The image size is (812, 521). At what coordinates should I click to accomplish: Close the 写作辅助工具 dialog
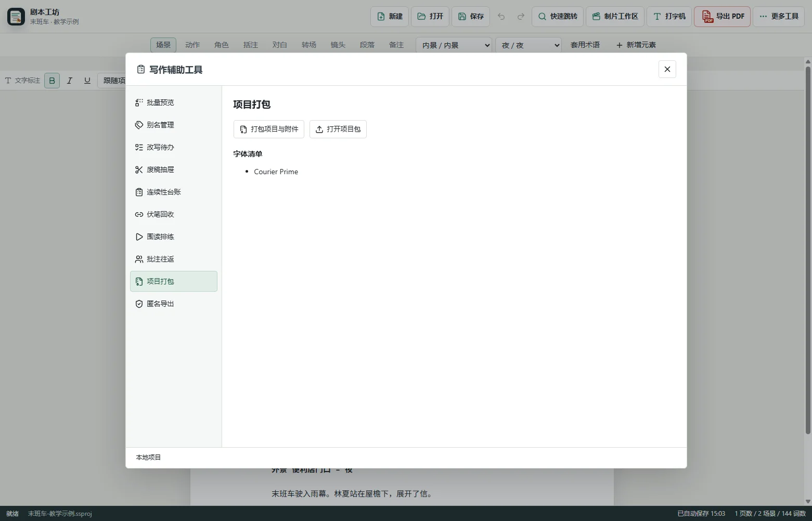pos(667,69)
